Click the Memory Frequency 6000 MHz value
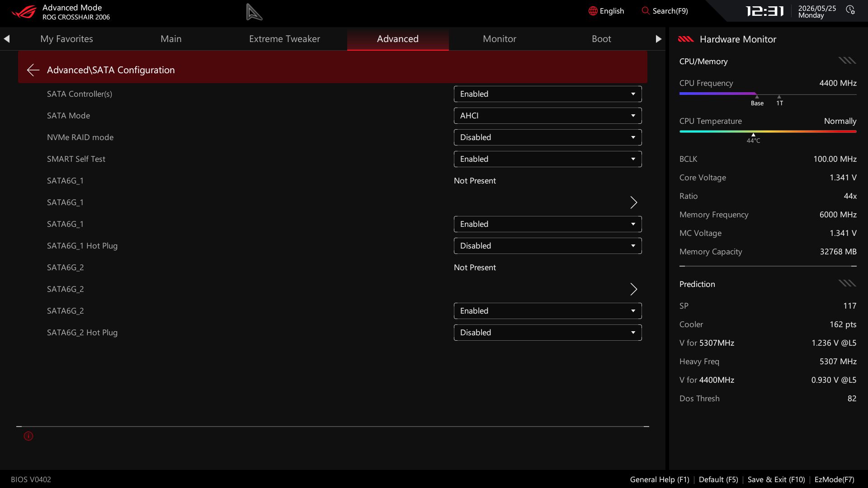 (838, 215)
